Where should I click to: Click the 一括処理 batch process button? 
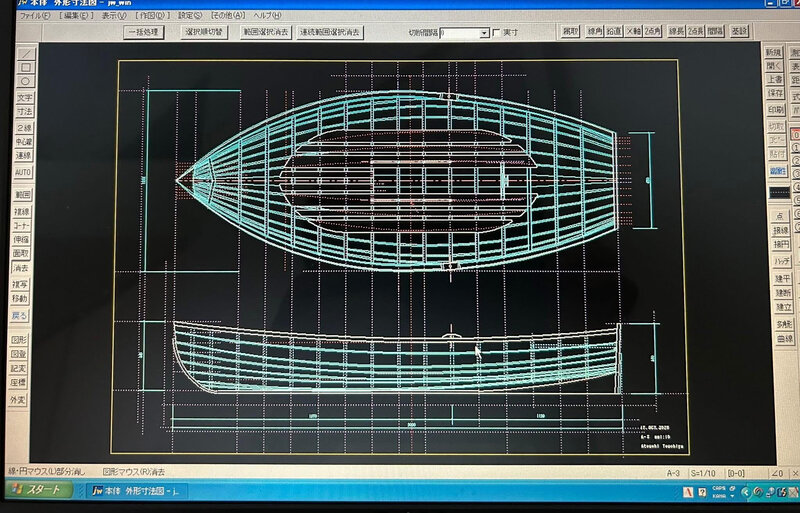143,32
